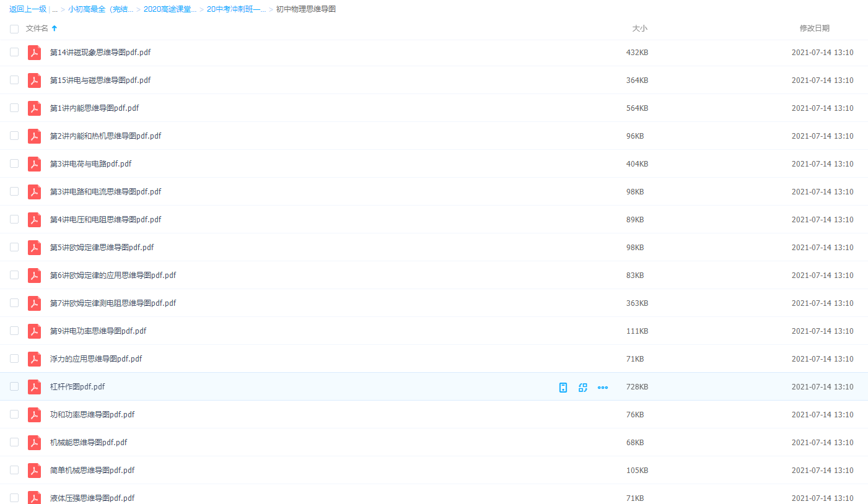
Task: Click 返回上一级 to go back
Action: (x=27, y=9)
